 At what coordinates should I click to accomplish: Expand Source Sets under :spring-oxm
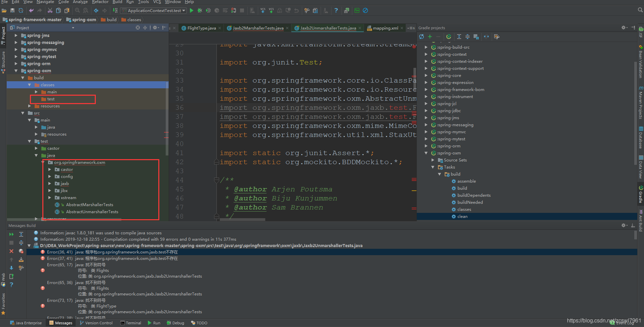433,160
